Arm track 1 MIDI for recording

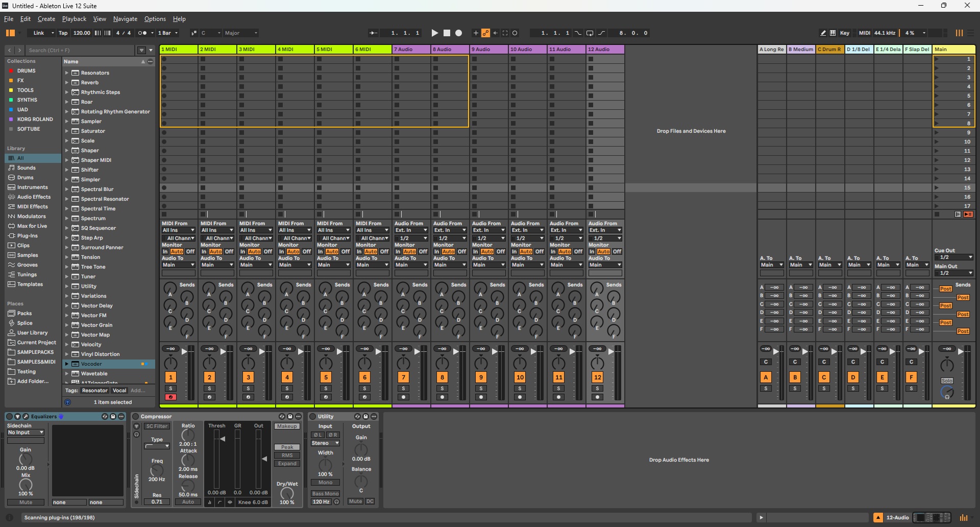(170, 397)
